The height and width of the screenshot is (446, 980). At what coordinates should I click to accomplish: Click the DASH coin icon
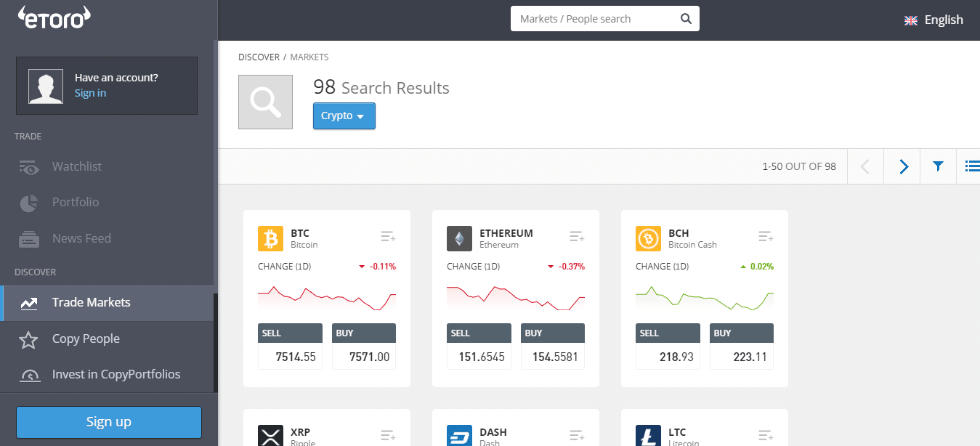coord(459,436)
